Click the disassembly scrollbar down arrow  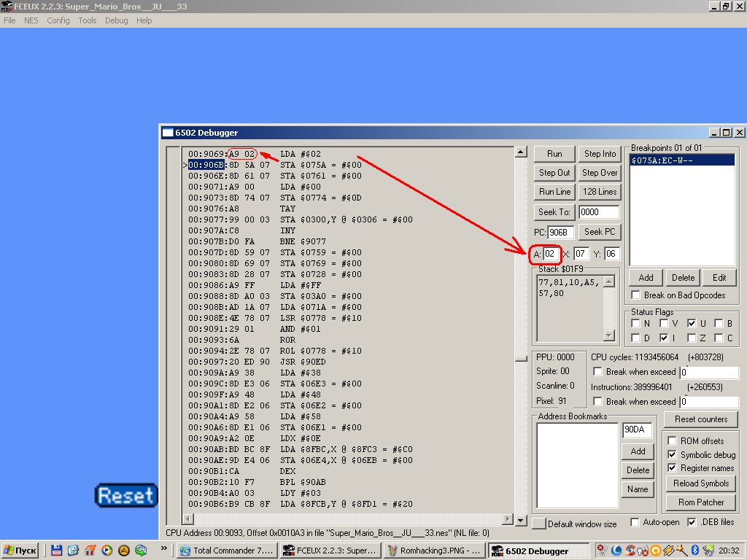click(521, 520)
